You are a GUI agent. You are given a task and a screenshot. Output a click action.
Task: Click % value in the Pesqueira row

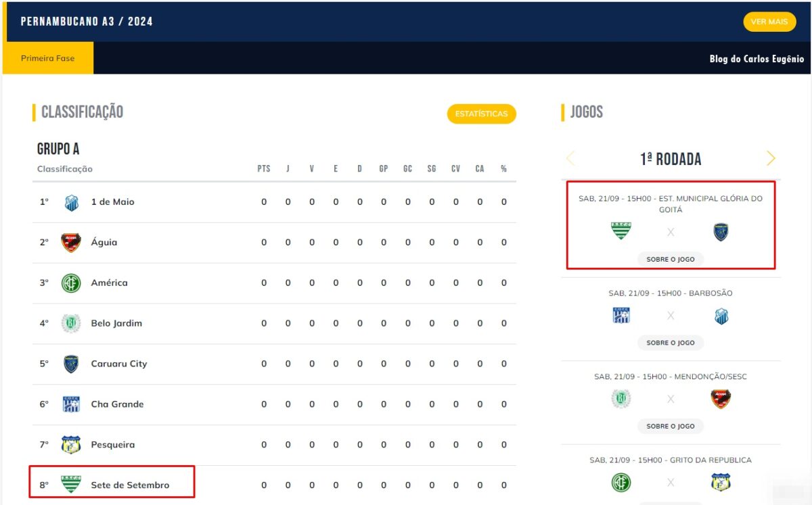click(x=504, y=445)
